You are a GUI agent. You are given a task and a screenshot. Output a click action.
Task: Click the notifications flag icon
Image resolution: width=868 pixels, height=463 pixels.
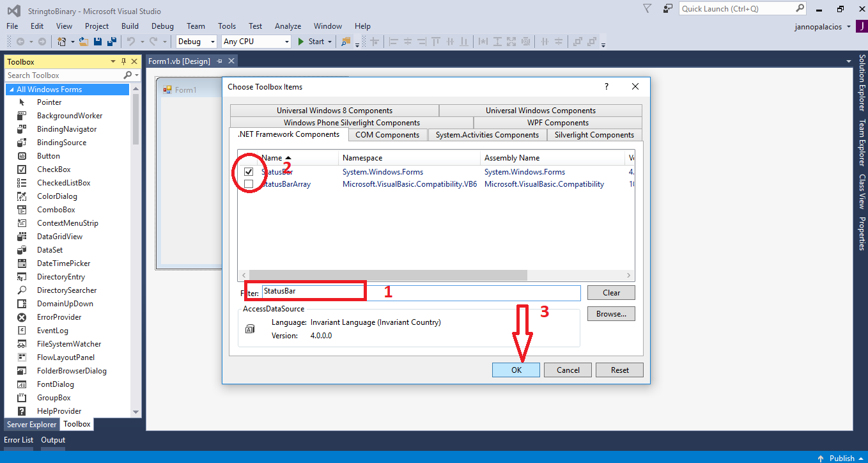[647, 9]
